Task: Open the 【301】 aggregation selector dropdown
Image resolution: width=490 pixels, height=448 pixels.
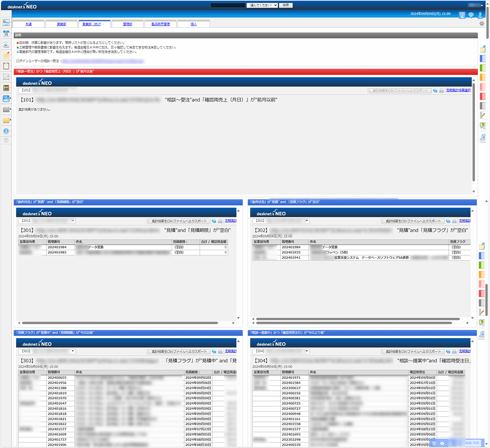Action: pos(47,221)
